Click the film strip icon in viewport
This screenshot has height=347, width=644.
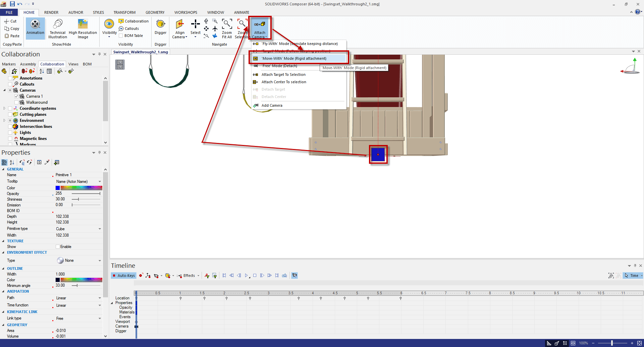click(x=120, y=64)
